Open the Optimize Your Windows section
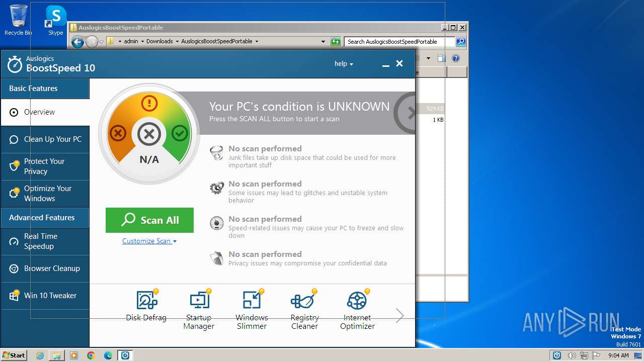 (x=45, y=194)
